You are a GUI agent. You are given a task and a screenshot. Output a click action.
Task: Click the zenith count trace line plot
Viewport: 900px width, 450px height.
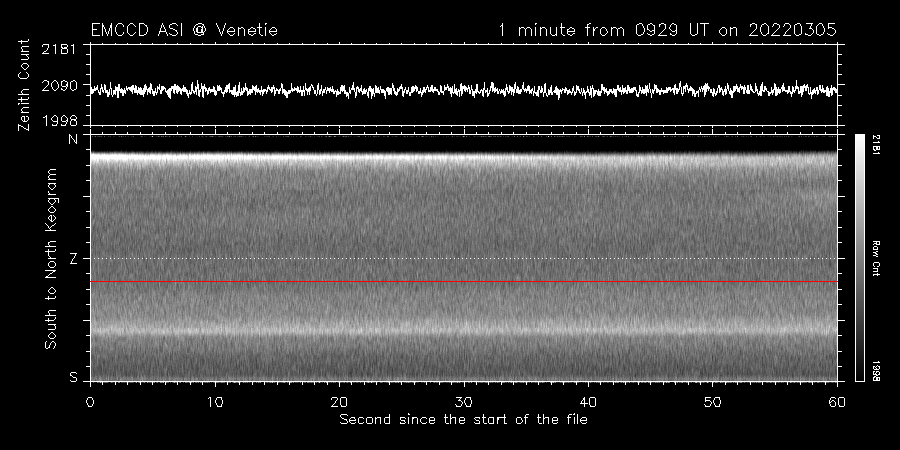tap(464, 90)
